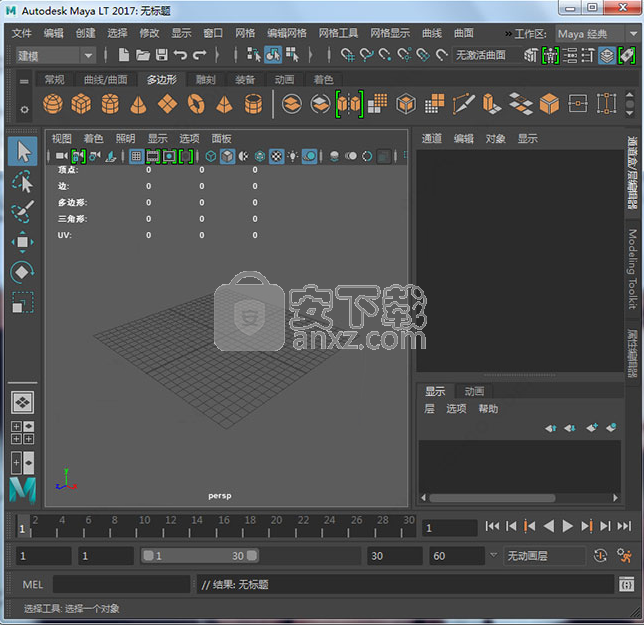Screen dimensions: 644x626
Task: Open the 网格工具 menu
Action: coord(338,33)
